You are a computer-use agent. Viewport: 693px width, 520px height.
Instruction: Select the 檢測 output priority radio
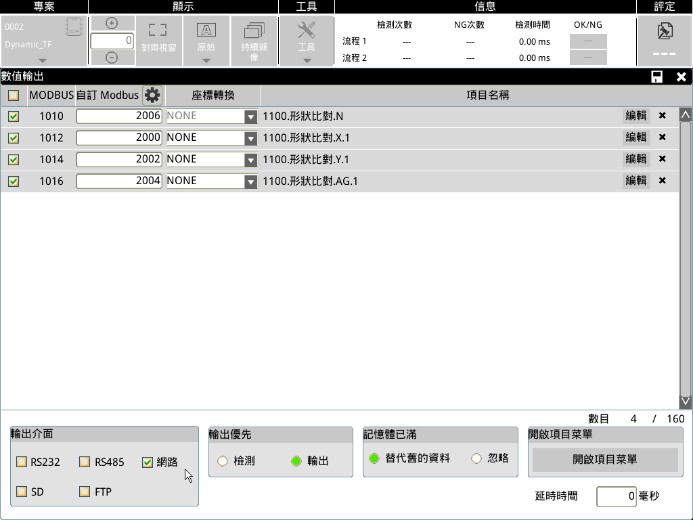[x=222, y=461]
